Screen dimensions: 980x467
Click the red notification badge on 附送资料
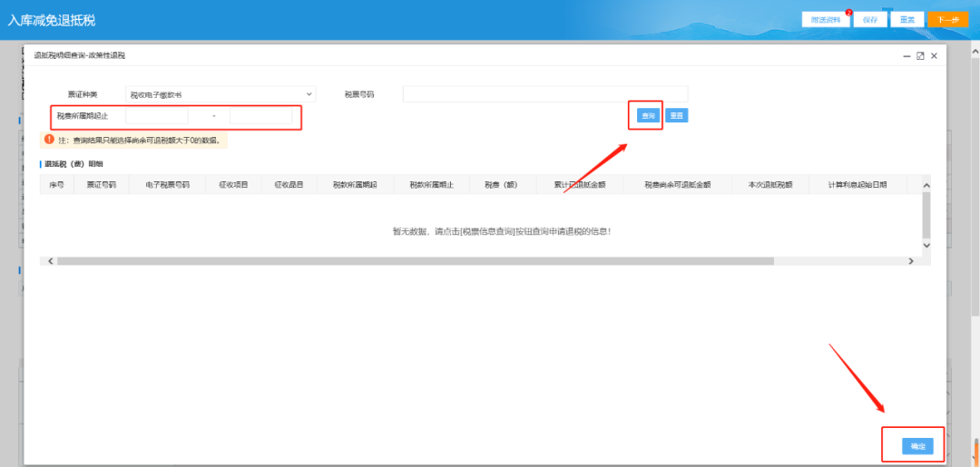click(x=848, y=13)
